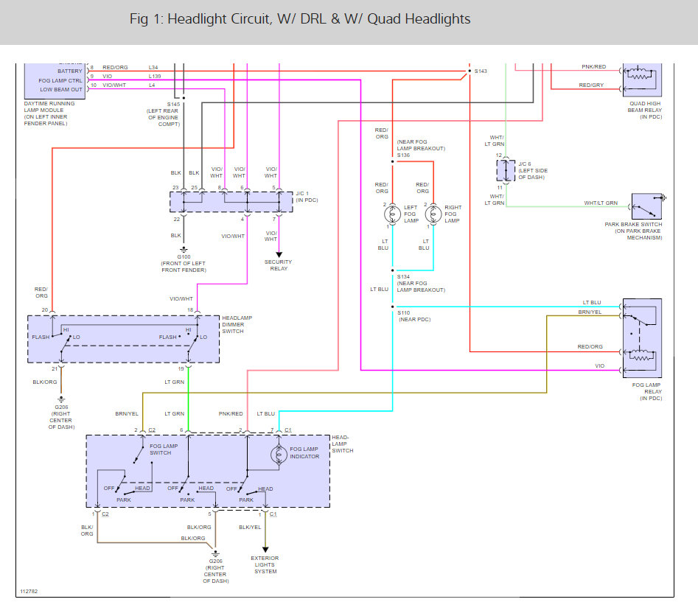The height and width of the screenshot is (616, 698).
Task: Select the fog lamp relay symbol box
Action: (643, 338)
